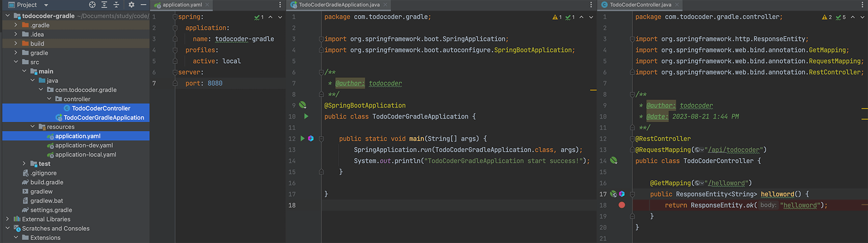This screenshot has width=868, height=243.
Task: Expand the gradle folder
Action: 16,53
